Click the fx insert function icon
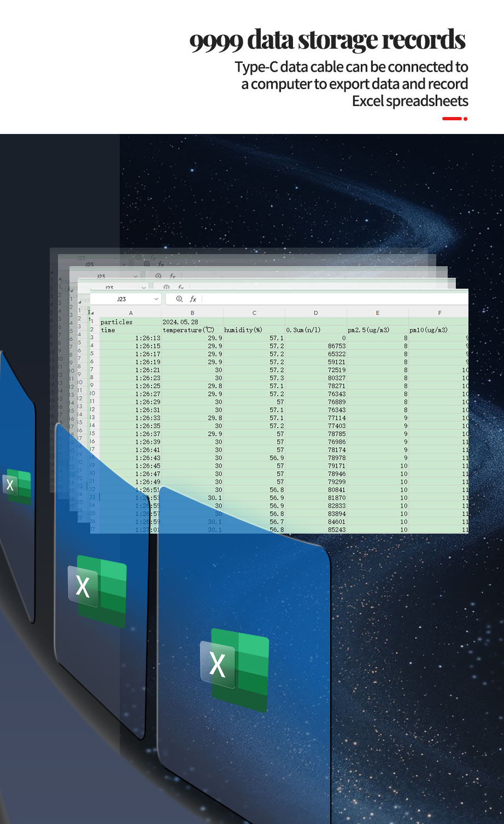504x824 pixels. coord(193,299)
